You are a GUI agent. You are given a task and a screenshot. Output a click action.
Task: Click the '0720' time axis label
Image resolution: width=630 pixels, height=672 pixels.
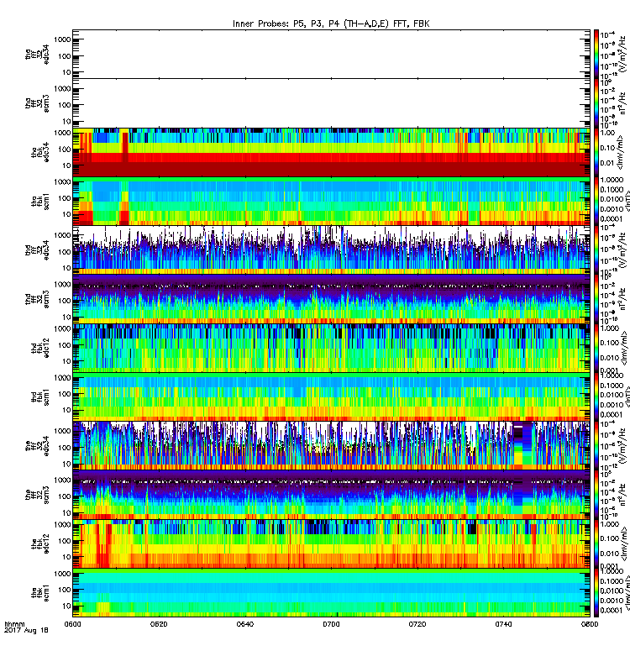coord(417,624)
